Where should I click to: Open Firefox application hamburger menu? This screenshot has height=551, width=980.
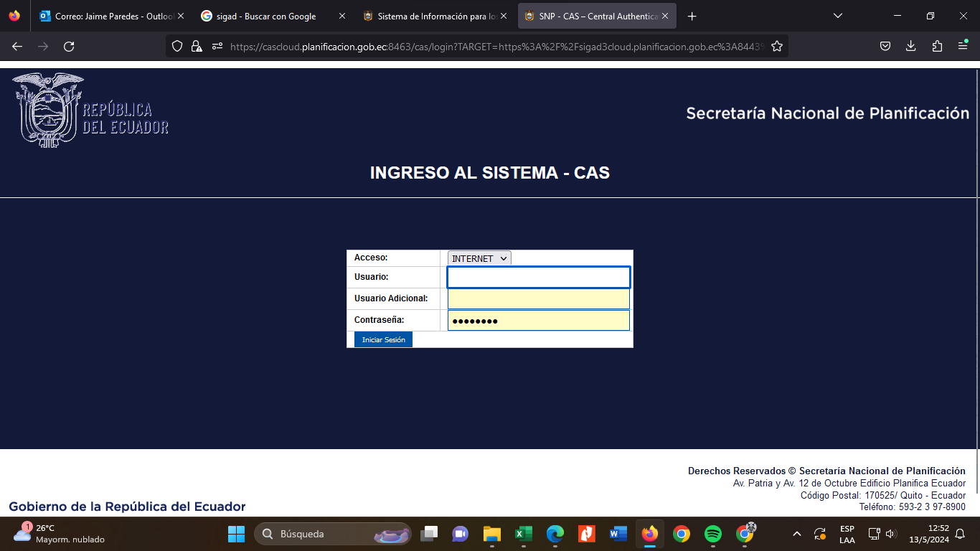(963, 47)
